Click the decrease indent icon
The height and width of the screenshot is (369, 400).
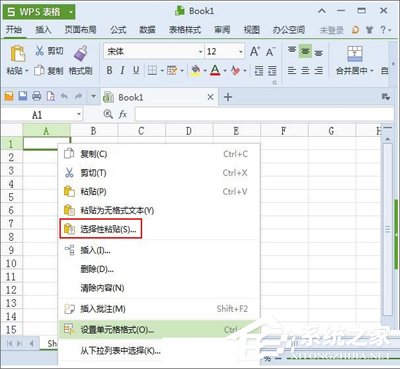click(259, 70)
